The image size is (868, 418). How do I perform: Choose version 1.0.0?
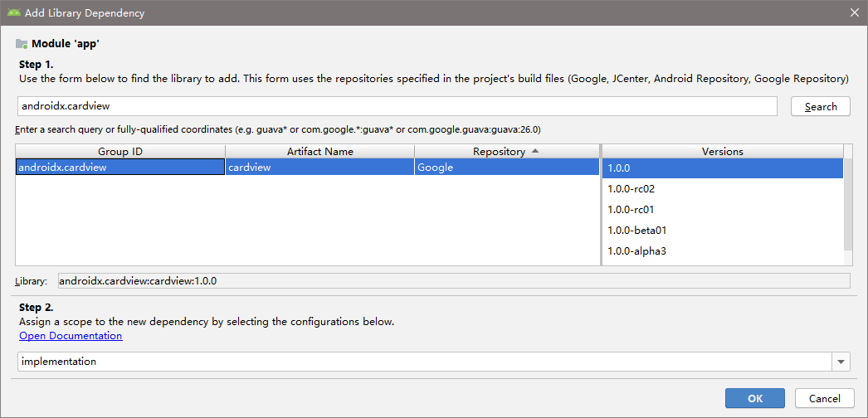[723, 168]
